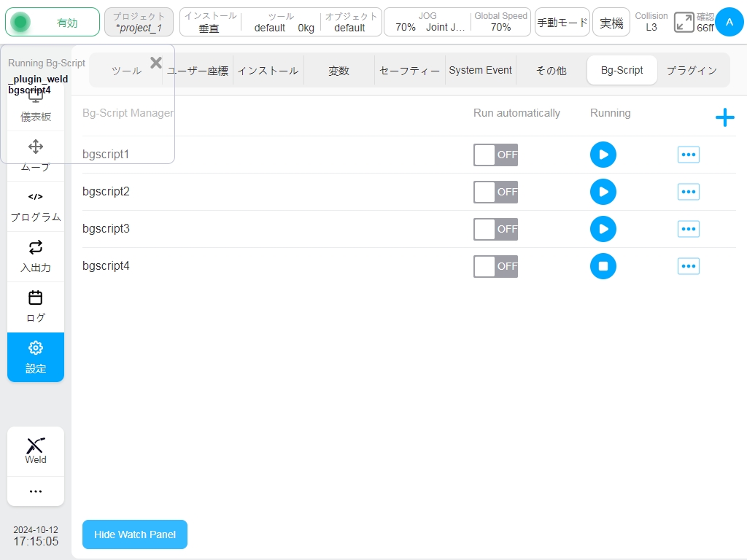The image size is (747, 560).
Task: Click the 有効 robot status button
Action: (53, 22)
